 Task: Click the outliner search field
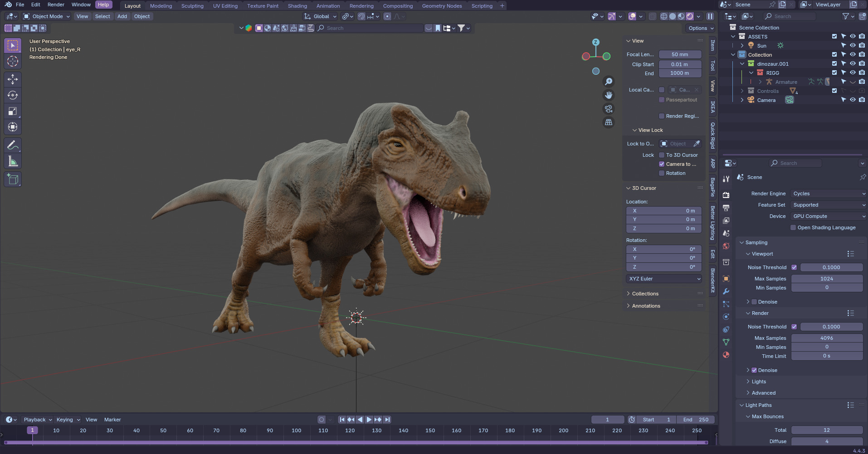(x=790, y=16)
